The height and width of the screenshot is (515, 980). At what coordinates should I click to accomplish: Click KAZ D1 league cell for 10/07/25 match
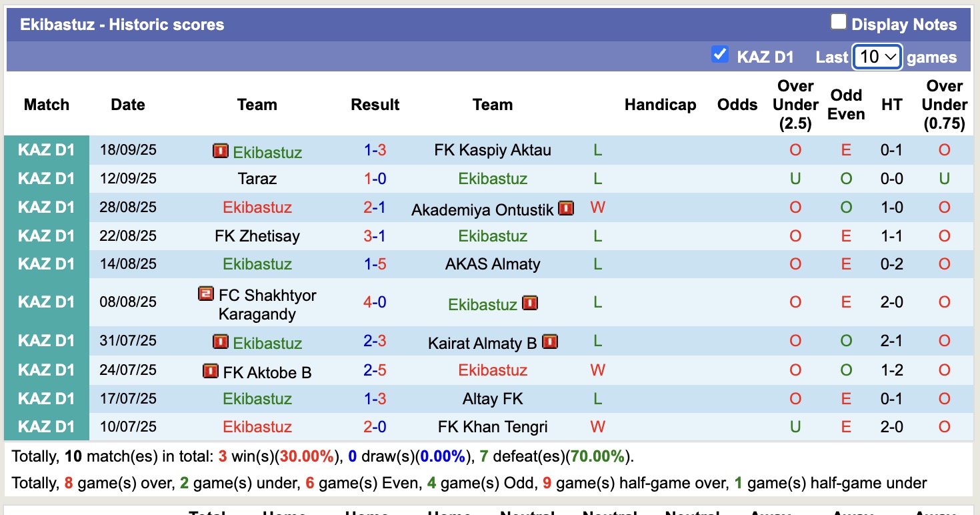pyautogui.click(x=47, y=427)
